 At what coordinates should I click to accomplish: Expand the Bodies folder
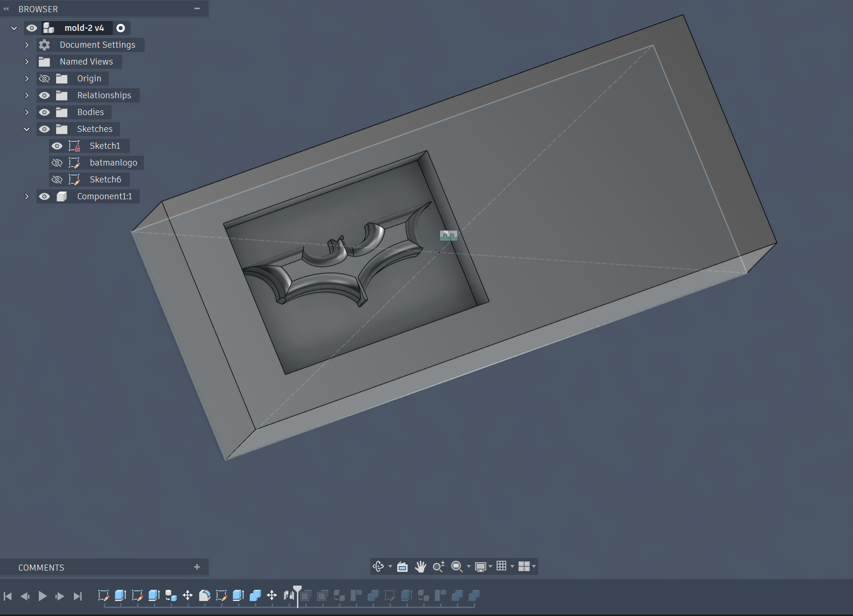click(27, 112)
